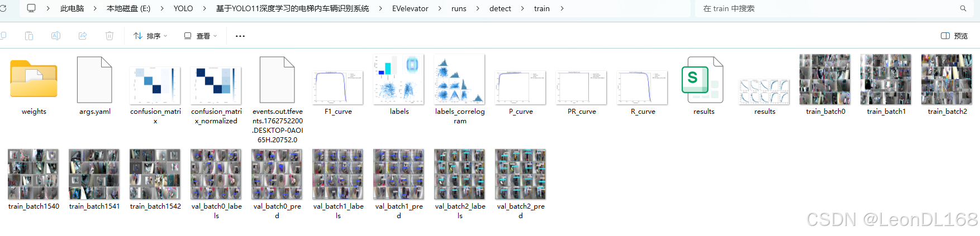Toggle the Preview (预览) pane

tap(954, 36)
